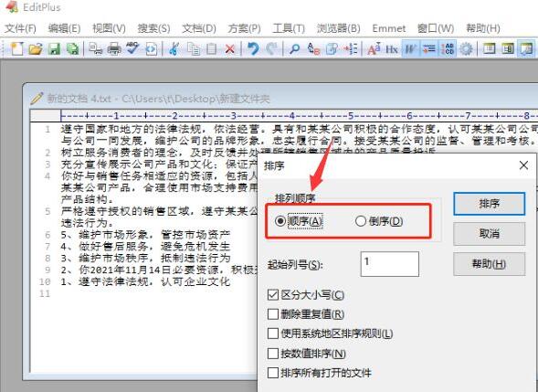Click the Find in Files icon
Viewport: 538px width, 392px height.
click(332, 49)
